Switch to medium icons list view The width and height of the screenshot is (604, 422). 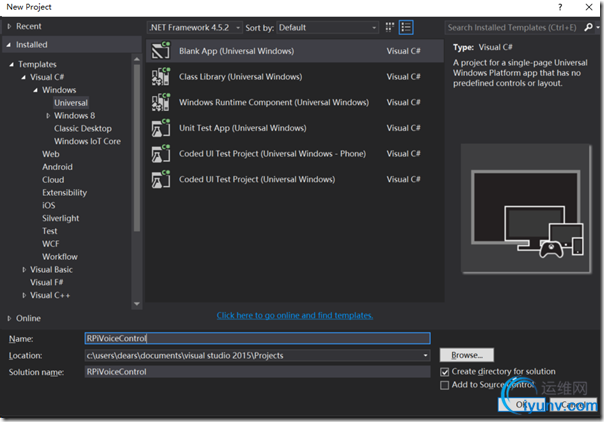pos(406,27)
